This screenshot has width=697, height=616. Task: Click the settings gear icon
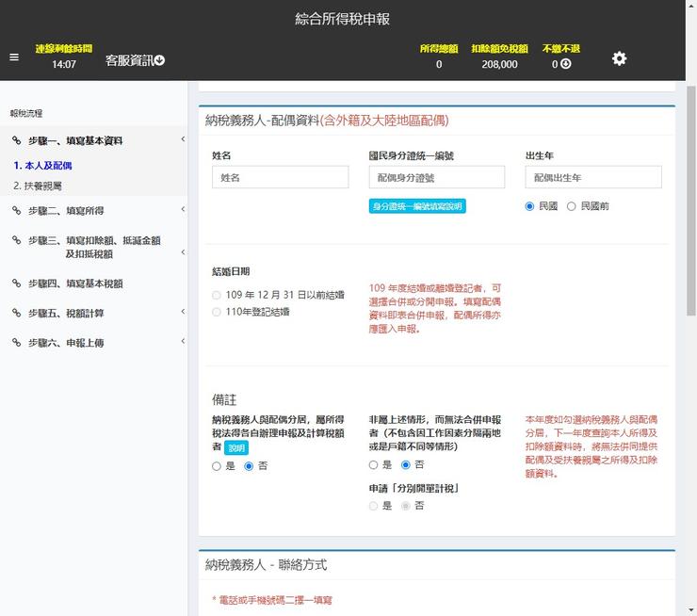click(619, 58)
